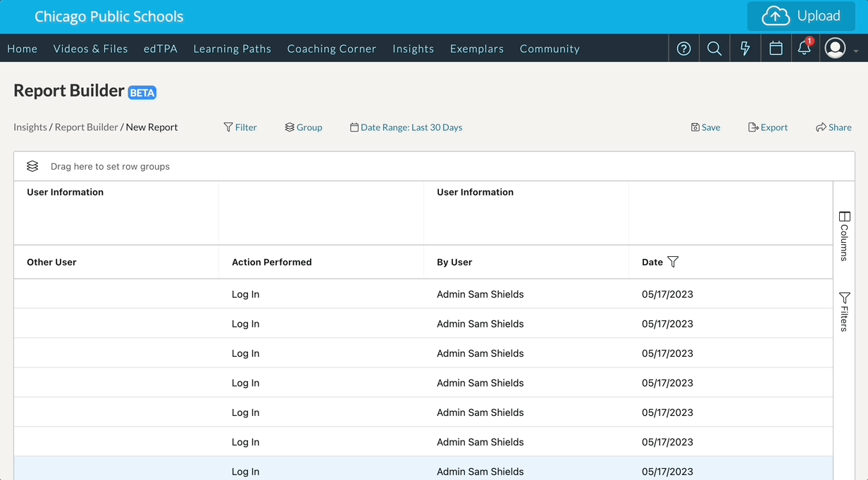
Task: Open the Date Range: Last 30 Days selector
Action: 406,127
